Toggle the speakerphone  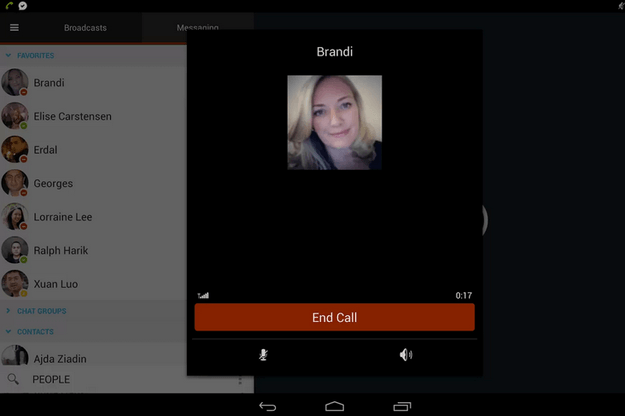tap(406, 355)
